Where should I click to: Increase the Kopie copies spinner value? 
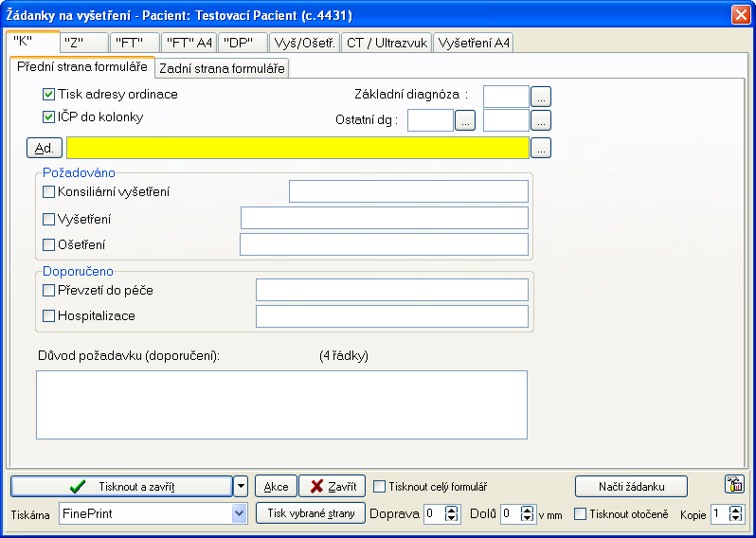point(736,509)
